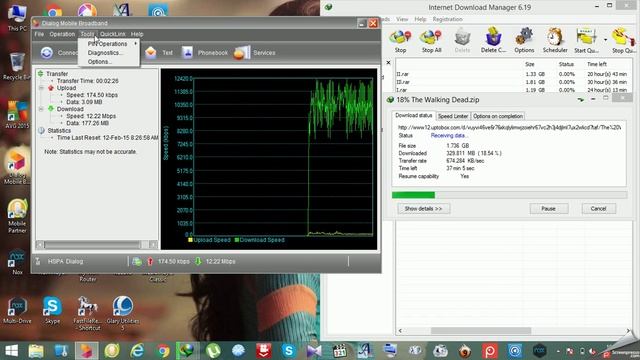
Task: Click the Time left column header in IDM
Action: pos(597,64)
